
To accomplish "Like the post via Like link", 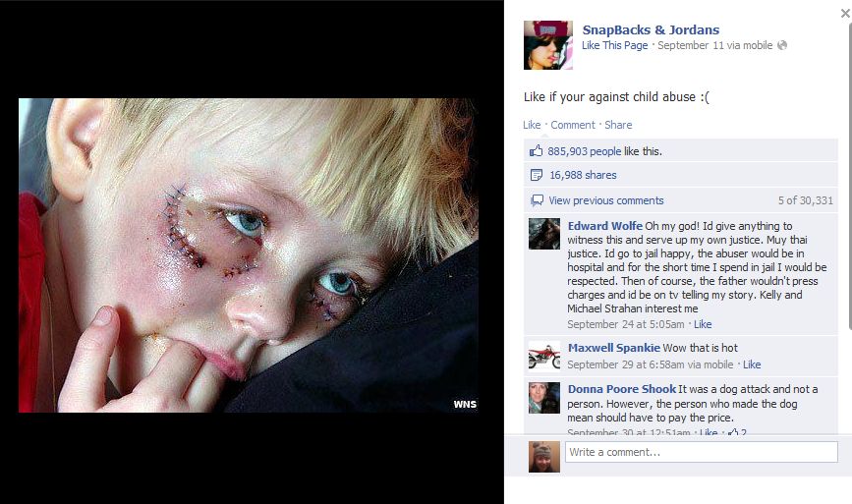I will pyautogui.click(x=532, y=125).
